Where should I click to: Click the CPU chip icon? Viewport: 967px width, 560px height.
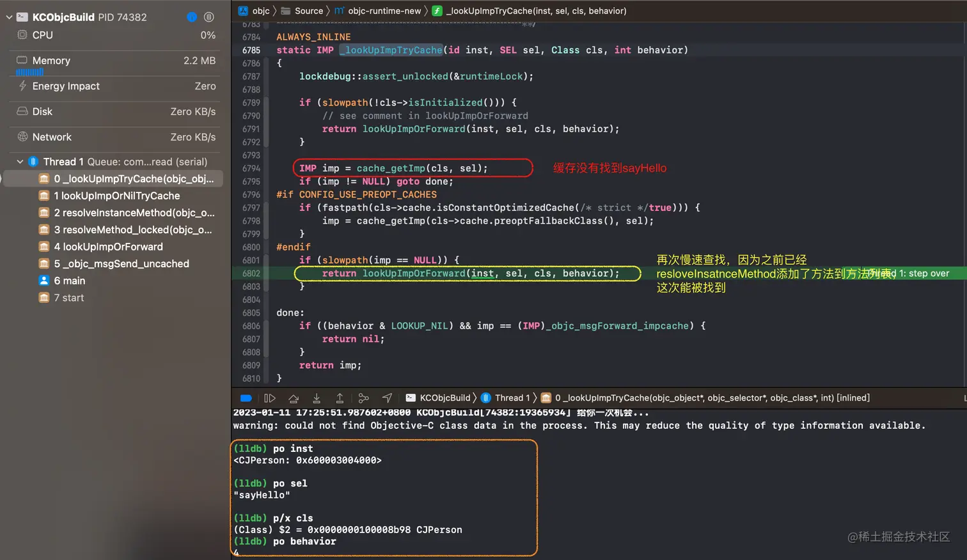(x=22, y=35)
